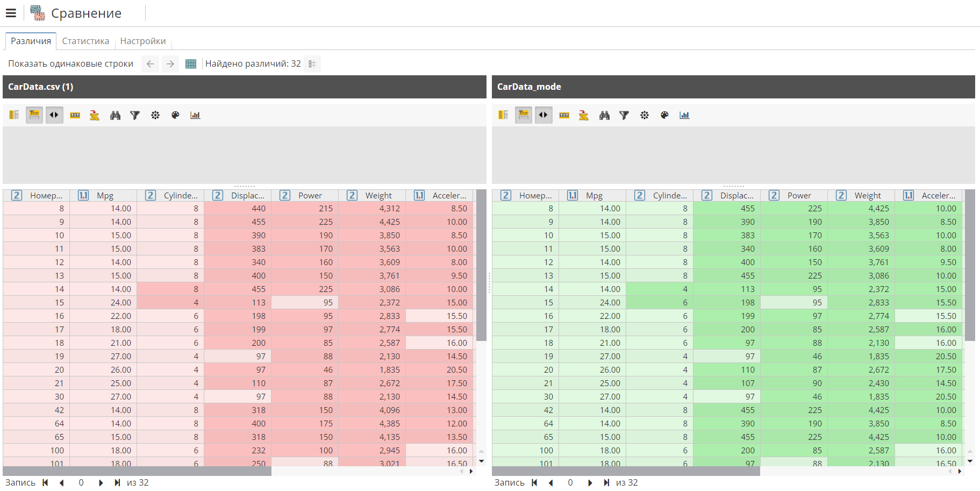
Task: Click Mpg column header in left table
Action: (103, 195)
